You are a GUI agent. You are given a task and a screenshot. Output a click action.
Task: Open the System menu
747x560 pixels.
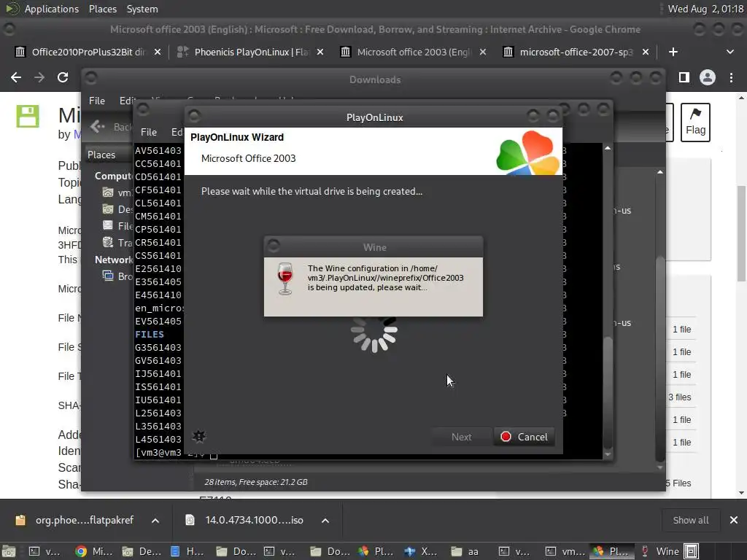click(x=142, y=9)
